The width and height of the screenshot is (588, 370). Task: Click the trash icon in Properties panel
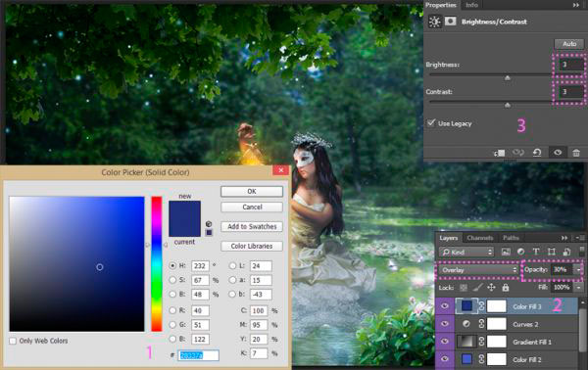576,153
